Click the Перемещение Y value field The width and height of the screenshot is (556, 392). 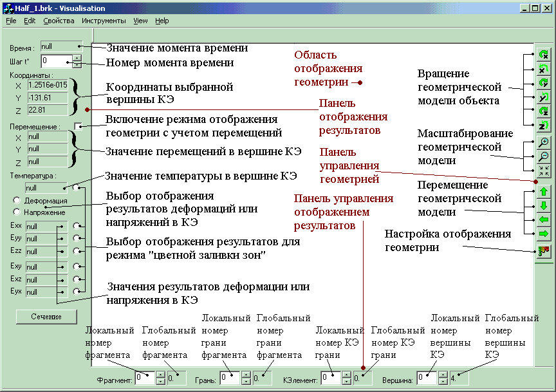pos(48,149)
